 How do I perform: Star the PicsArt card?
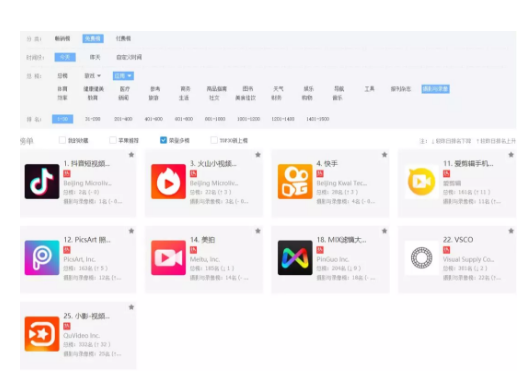coord(132,231)
